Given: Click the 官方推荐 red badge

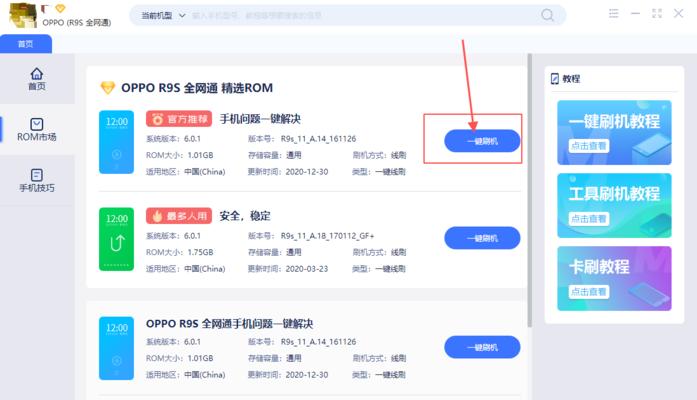Looking at the screenshot, I should (x=179, y=119).
